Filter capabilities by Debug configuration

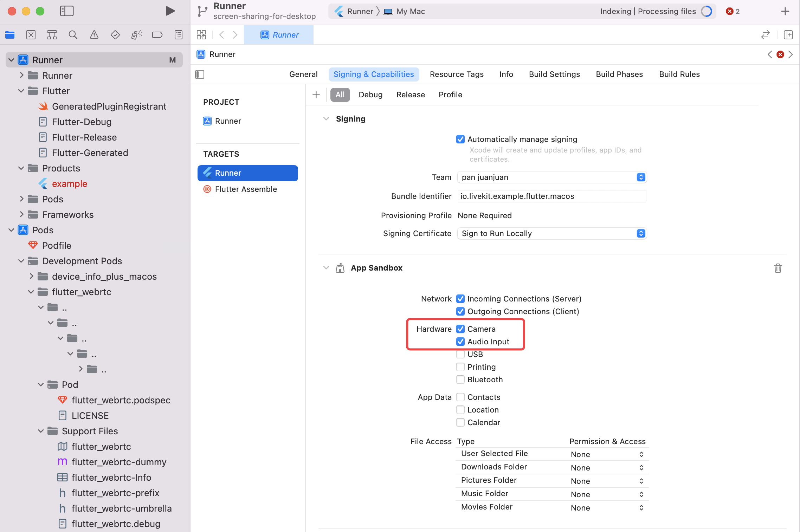pos(370,95)
